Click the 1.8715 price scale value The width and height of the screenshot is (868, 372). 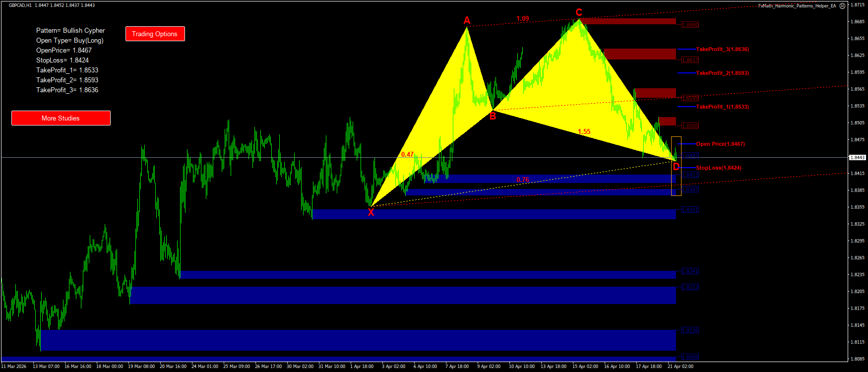point(858,4)
